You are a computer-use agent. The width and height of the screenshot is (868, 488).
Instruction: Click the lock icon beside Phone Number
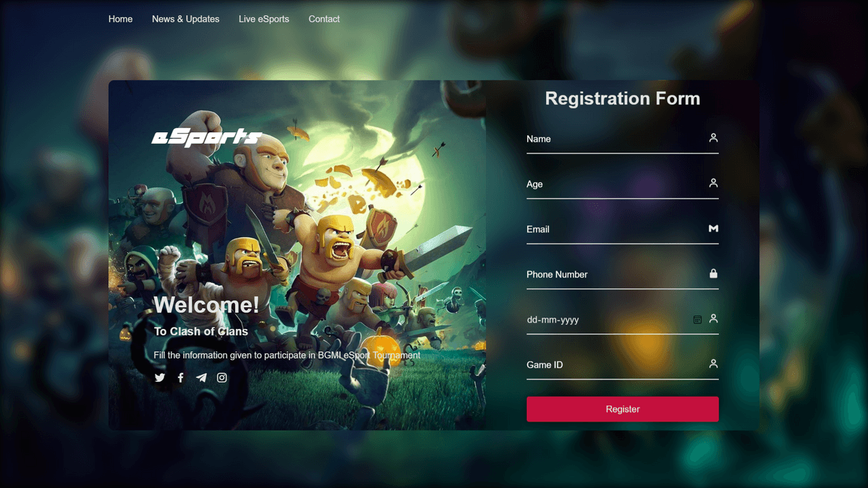coord(713,273)
